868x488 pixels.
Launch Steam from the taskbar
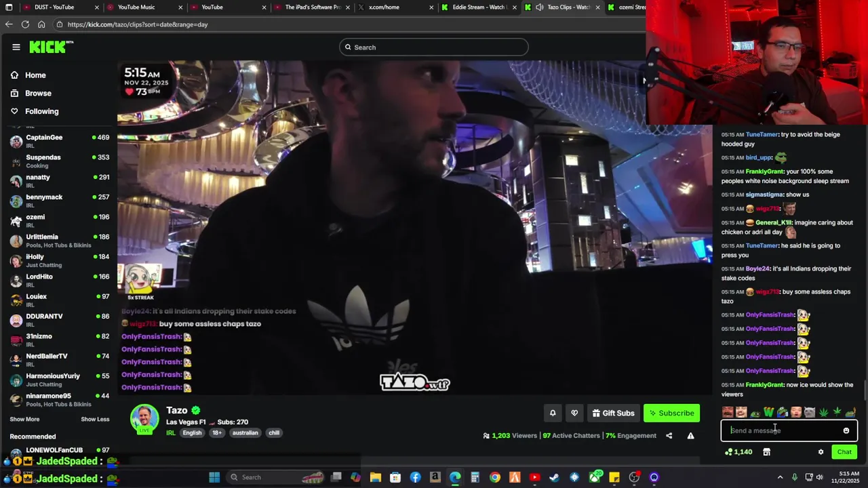coord(554,477)
